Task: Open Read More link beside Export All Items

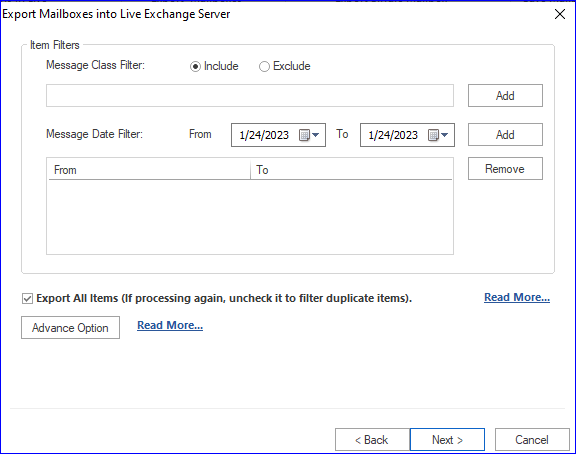Action: tap(517, 297)
